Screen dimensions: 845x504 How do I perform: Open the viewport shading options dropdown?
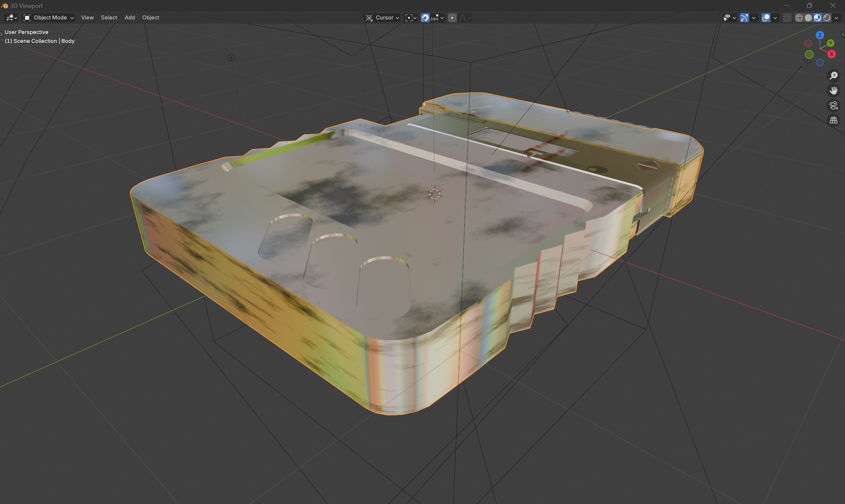tap(836, 18)
